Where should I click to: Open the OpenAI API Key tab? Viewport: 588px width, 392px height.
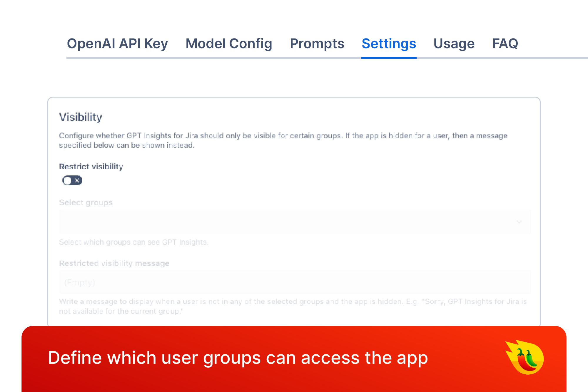click(117, 44)
